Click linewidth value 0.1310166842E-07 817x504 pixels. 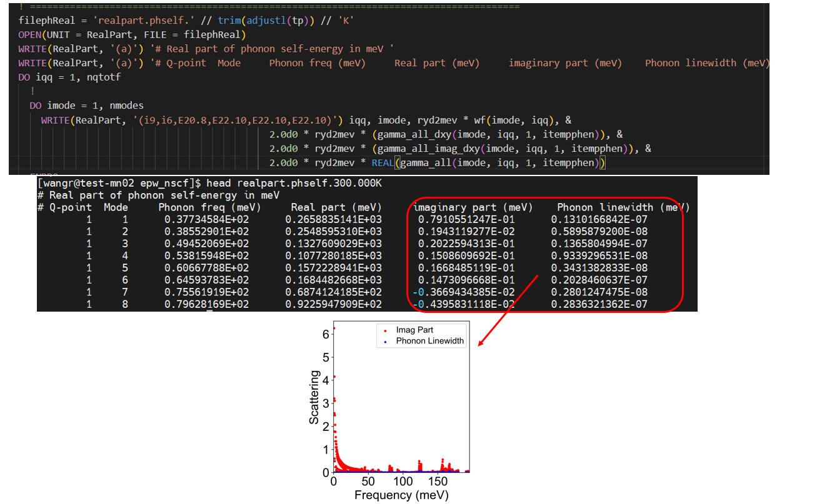coord(599,220)
